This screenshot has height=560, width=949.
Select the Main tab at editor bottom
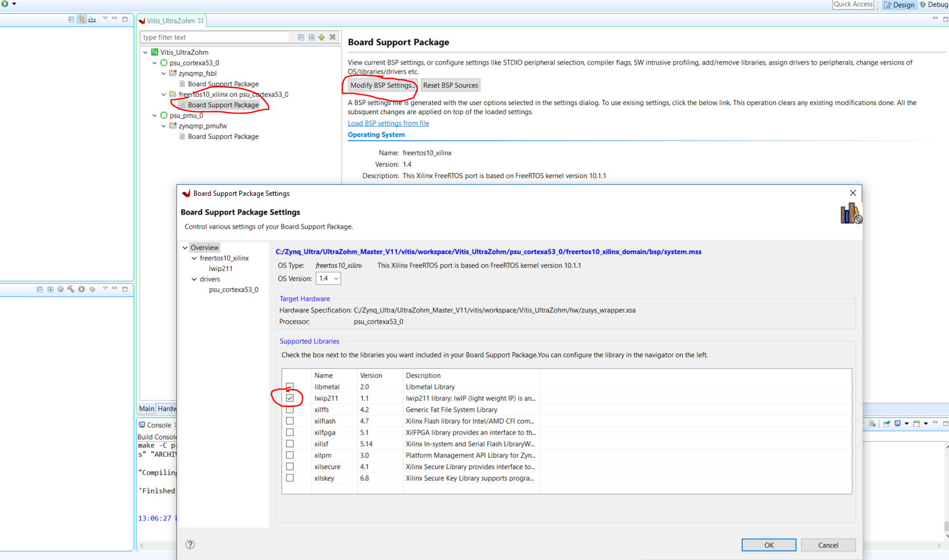tap(147, 409)
